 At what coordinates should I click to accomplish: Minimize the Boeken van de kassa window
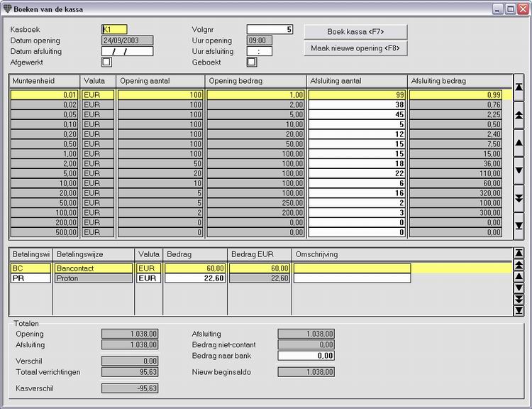click(498, 9)
